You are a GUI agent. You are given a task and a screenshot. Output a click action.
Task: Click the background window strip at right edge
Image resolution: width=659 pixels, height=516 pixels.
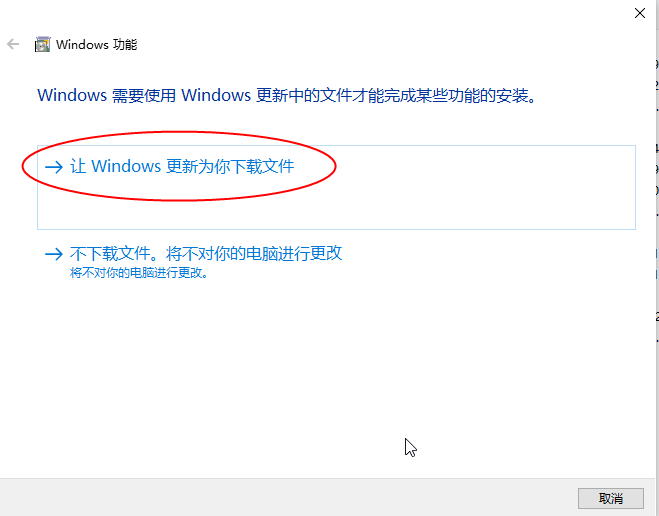click(x=656, y=252)
